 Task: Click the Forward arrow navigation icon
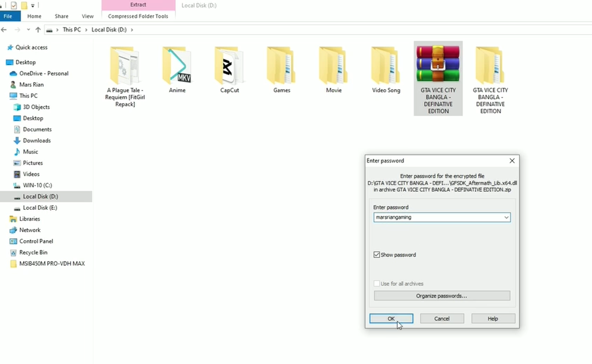point(17,30)
